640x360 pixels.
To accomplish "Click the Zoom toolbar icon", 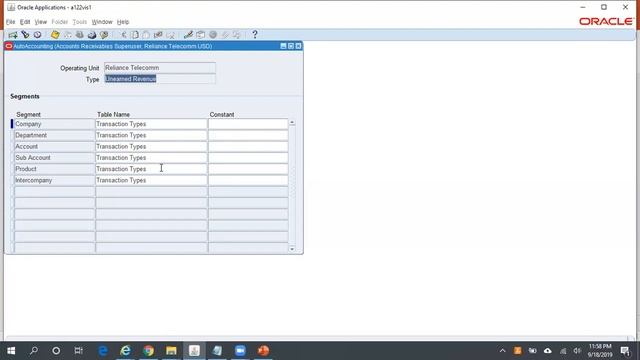I will pos(200,35).
